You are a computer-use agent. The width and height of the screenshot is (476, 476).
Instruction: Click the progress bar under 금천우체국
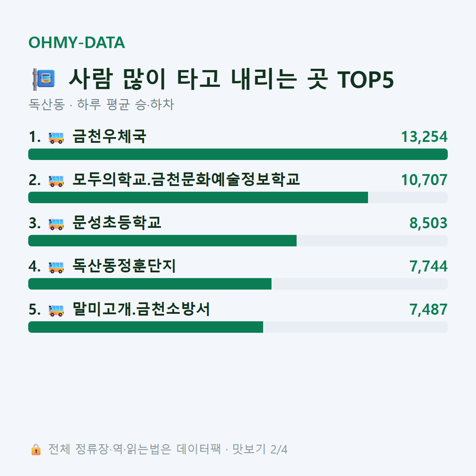238,154
